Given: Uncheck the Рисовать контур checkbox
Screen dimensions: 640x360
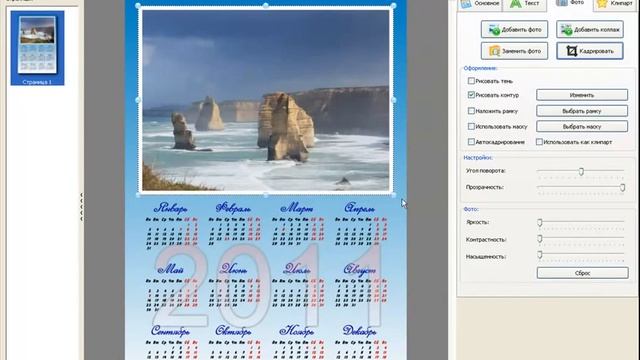Looking at the screenshot, I should 471,95.
